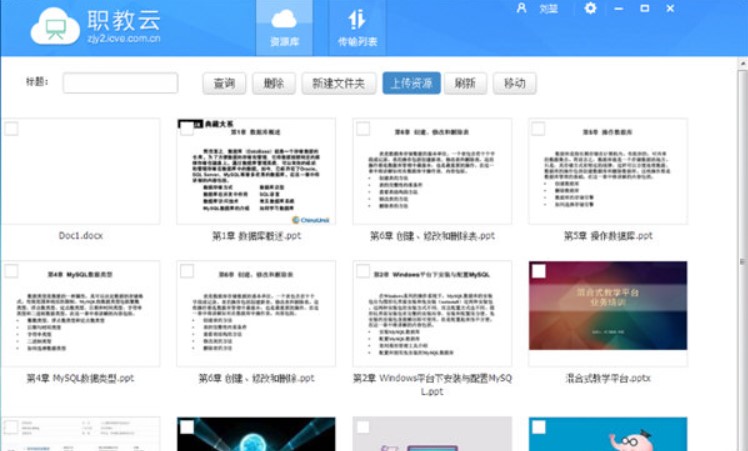The height and width of the screenshot is (451, 748).
Task: Select the file name Doc1.docx
Action: 81,236
